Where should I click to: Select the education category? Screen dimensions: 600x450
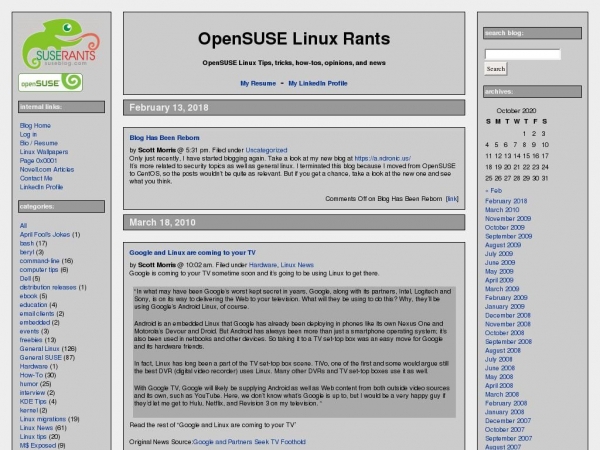[x=33, y=305]
